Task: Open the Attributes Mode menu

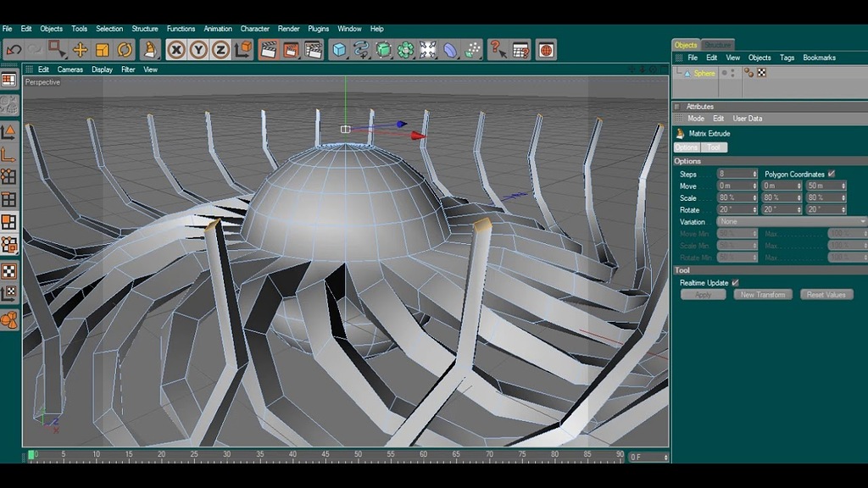Action: [x=696, y=119]
